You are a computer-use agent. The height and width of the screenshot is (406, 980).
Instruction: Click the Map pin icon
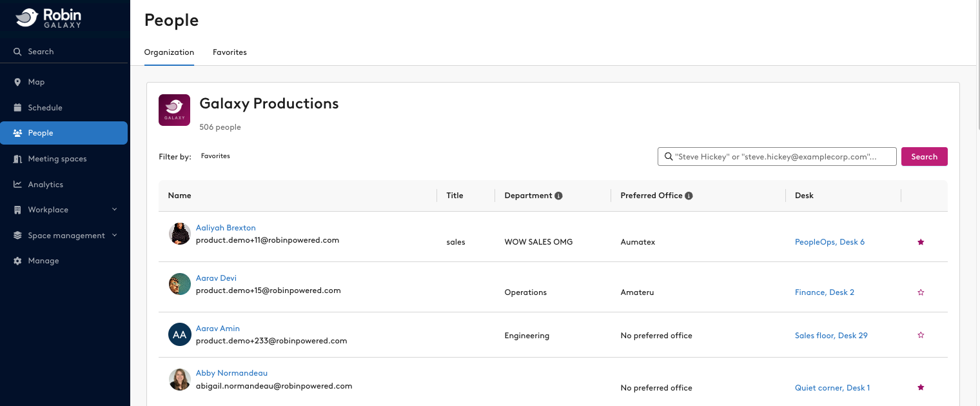[x=17, y=82]
